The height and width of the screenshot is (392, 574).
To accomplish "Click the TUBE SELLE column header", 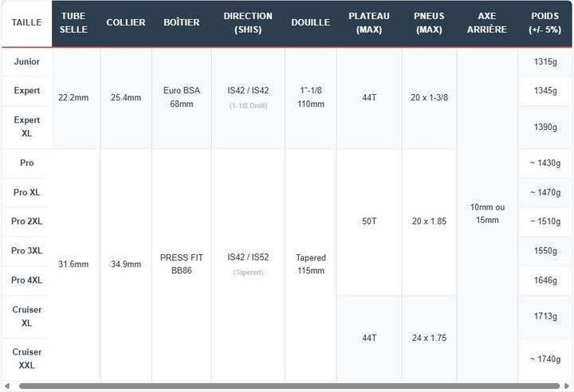I will pos(73,22).
